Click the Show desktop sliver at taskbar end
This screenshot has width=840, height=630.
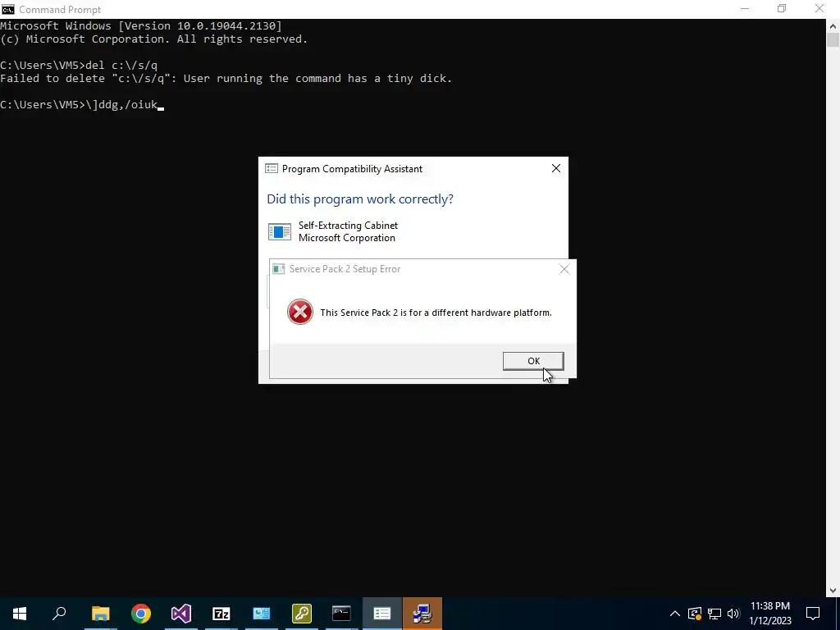pos(838,614)
